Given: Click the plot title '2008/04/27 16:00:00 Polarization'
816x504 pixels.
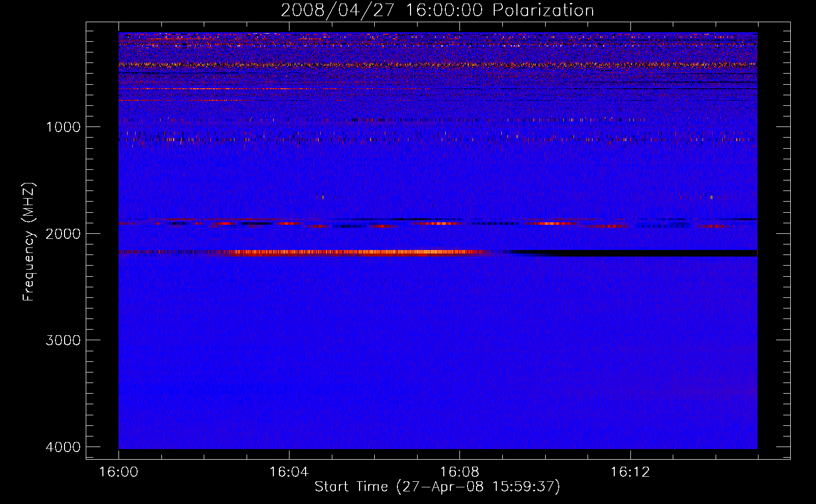Looking at the screenshot, I should point(437,10).
